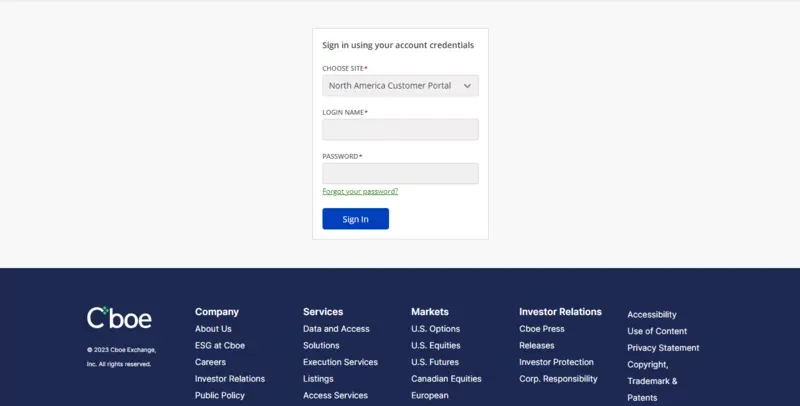Open the Public Policy link
The image size is (800, 406).
tap(220, 395)
